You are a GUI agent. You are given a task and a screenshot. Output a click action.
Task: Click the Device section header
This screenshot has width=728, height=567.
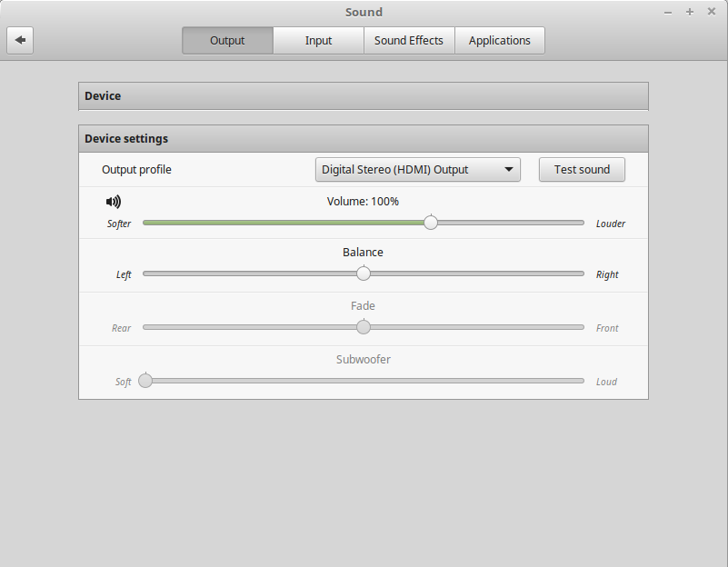click(x=364, y=95)
